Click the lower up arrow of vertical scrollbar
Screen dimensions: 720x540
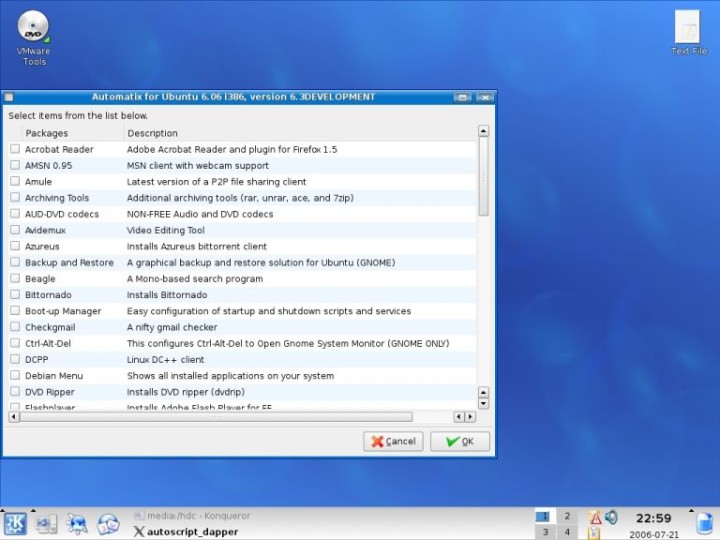tap(483, 393)
